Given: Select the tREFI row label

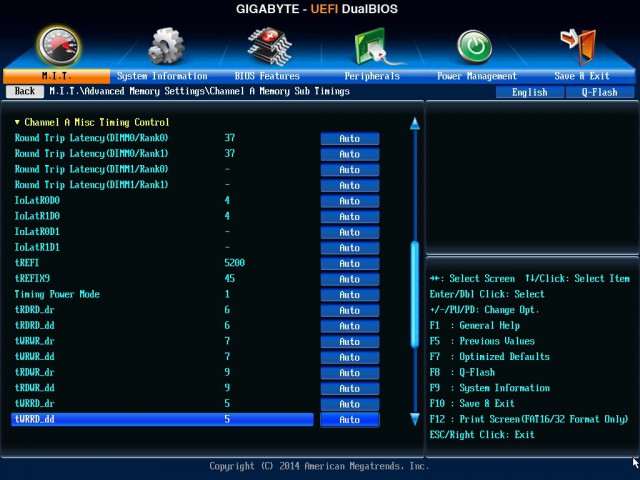Looking at the screenshot, I should click(27, 262).
